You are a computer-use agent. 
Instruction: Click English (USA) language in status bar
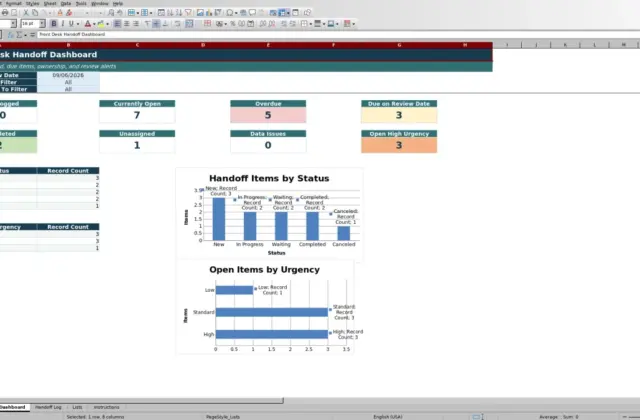tap(388, 417)
